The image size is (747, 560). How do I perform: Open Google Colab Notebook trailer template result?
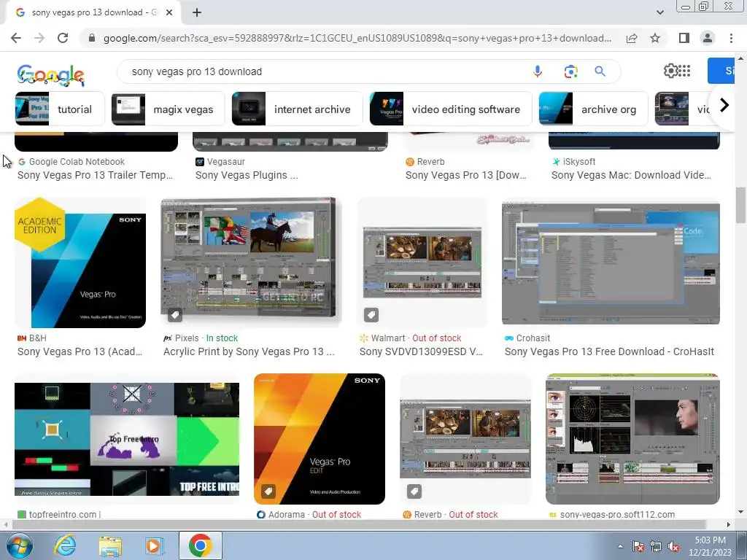click(x=96, y=175)
